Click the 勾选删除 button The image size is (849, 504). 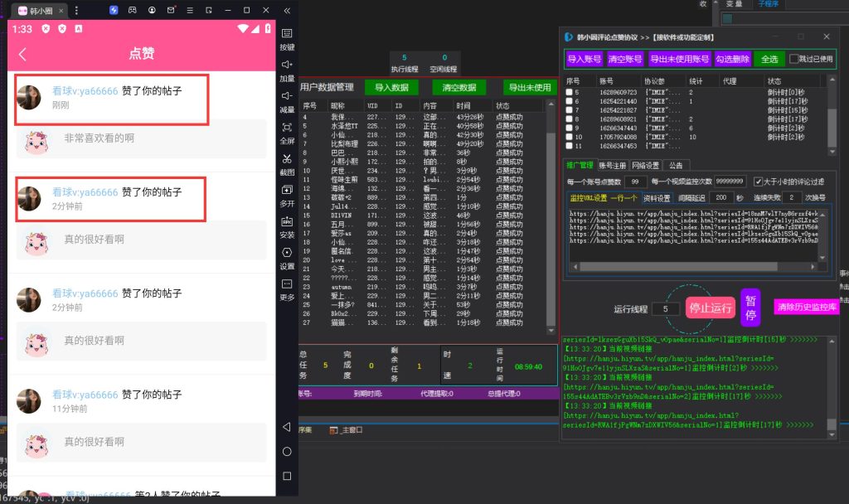coord(733,59)
